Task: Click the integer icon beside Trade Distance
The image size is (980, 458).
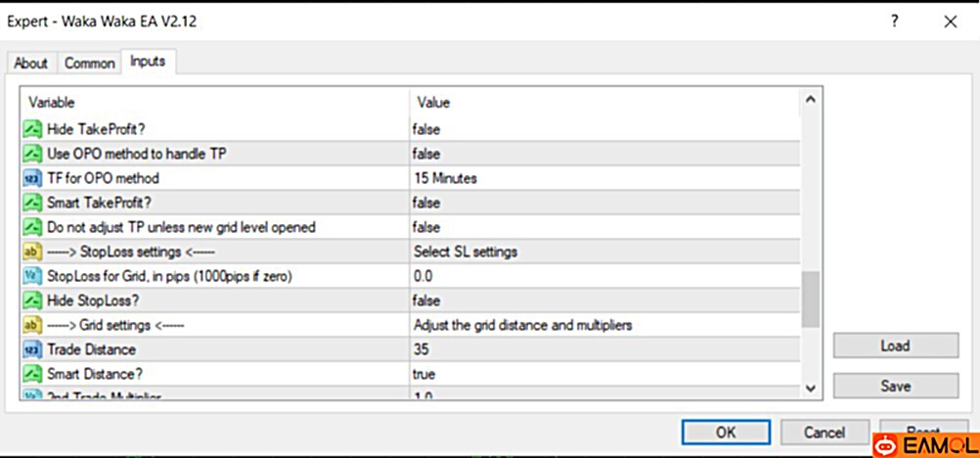Action: pyautogui.click(x=32, y=349)
